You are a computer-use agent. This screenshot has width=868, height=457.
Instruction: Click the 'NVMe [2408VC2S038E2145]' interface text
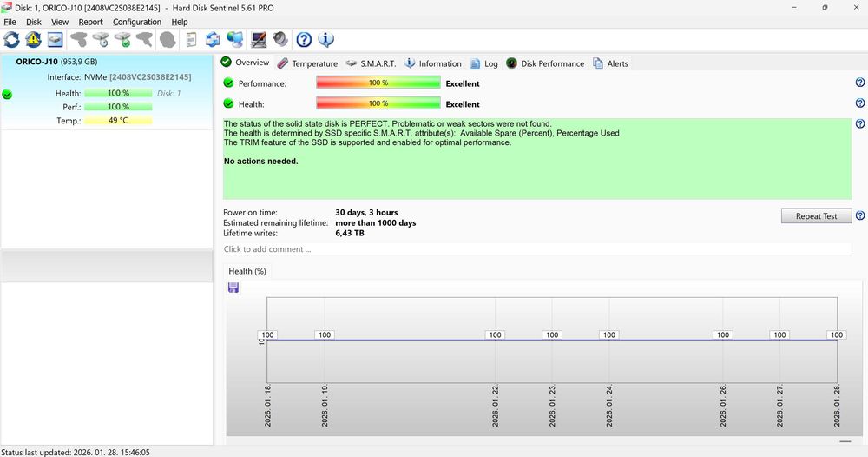click(137, 77)
